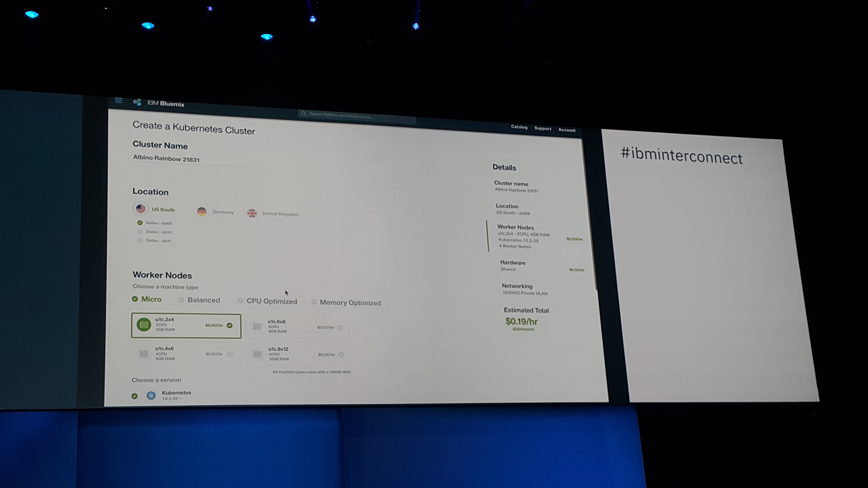Click the Kubernetes wheel logo icon
The height and width of the screenshot is (488, 868).
tap(151, 395)
